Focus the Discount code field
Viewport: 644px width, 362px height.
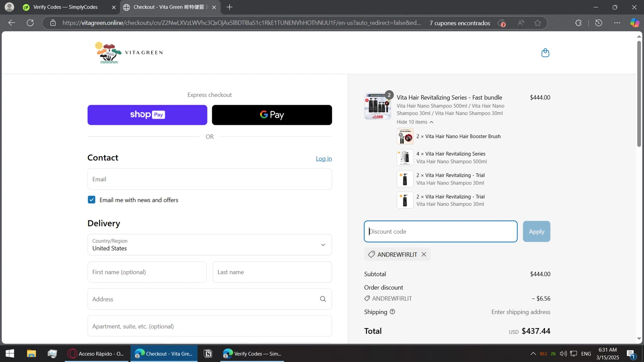(440, 232)
